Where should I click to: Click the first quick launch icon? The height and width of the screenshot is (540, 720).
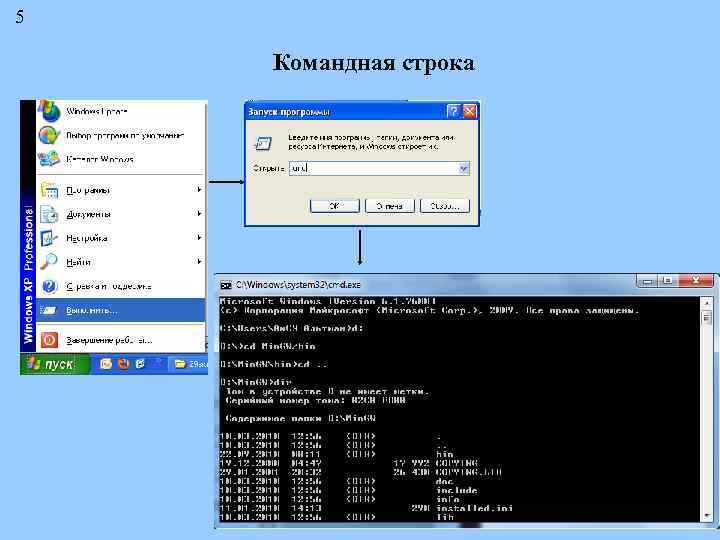coord(106,364)
